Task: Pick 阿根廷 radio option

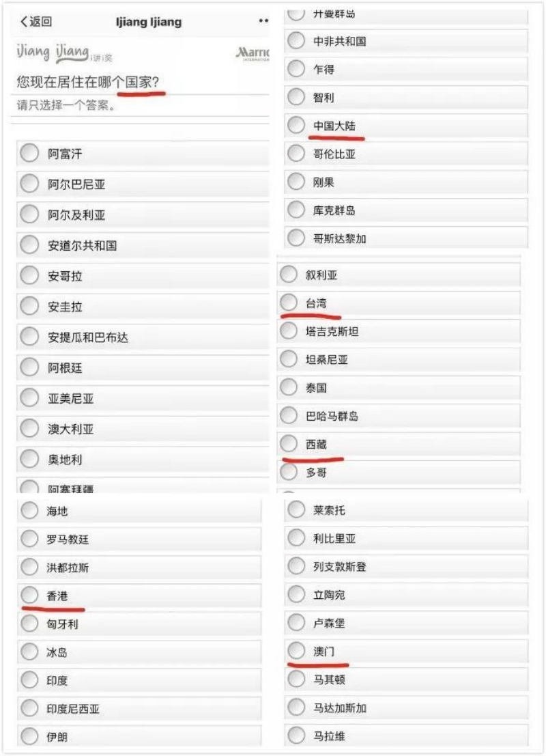Action: coord(29,367)
